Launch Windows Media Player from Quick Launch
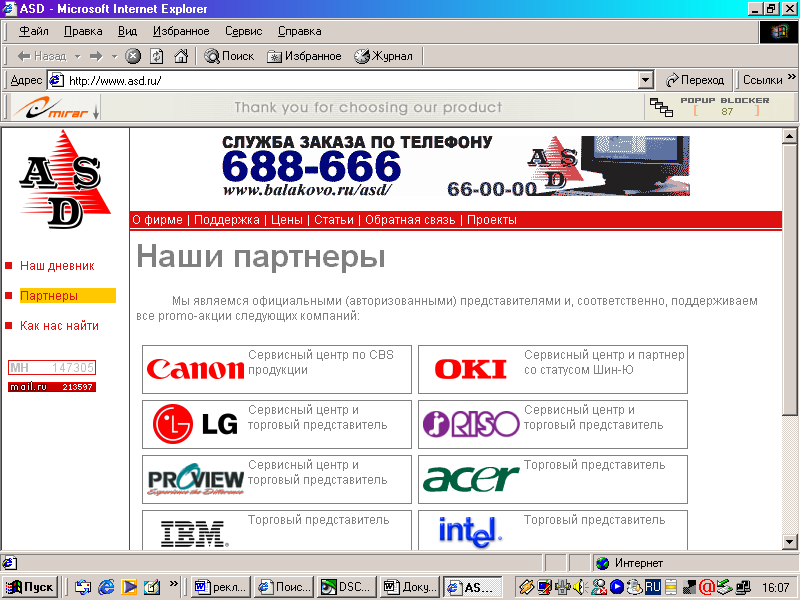Image resolution: width=800 pixels, height=600 pixels. 129,587
